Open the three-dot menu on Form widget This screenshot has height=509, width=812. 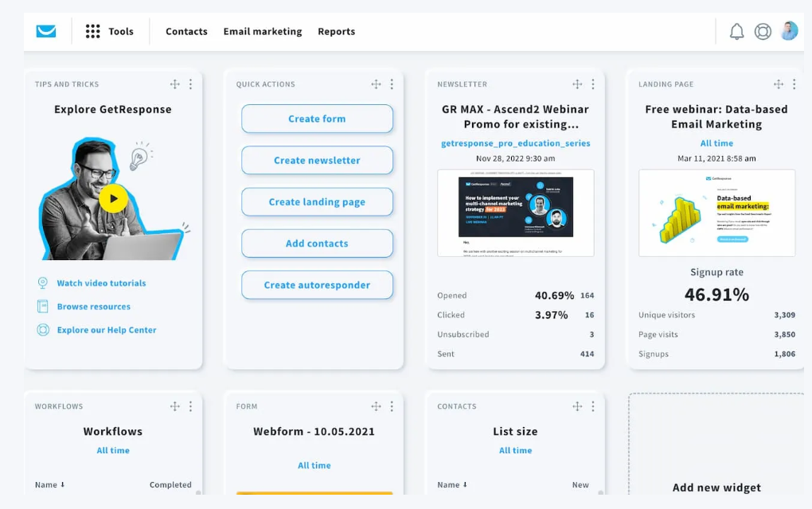click(392, 406)
